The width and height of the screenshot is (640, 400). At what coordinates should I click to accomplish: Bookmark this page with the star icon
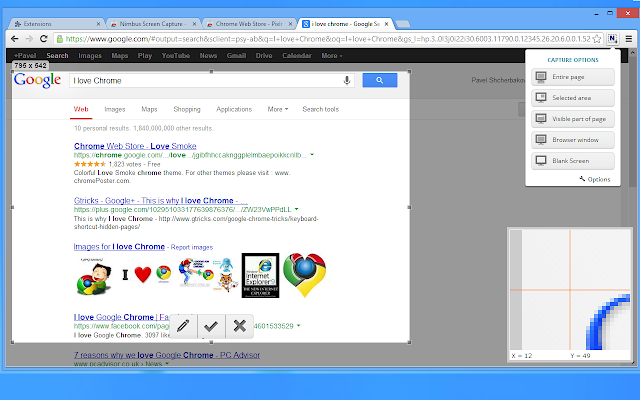[597, 39]
